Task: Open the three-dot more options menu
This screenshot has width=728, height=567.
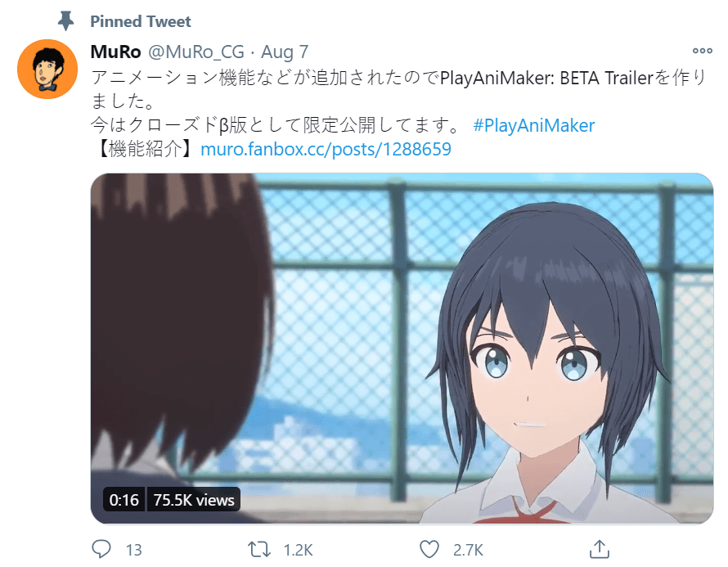Action: (702, 51)
